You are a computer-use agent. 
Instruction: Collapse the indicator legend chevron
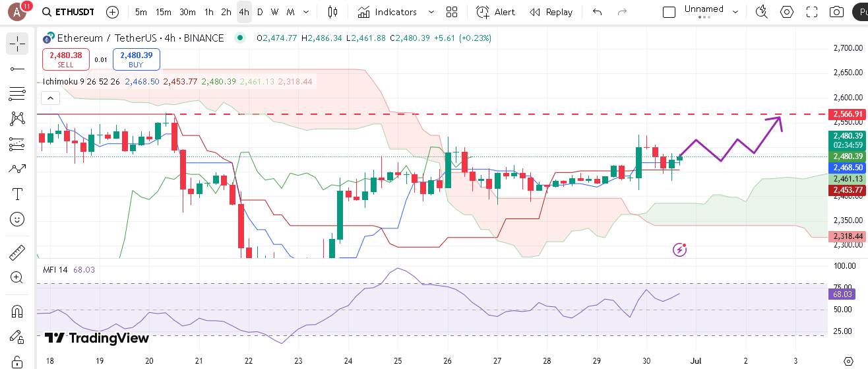point(51,98)
